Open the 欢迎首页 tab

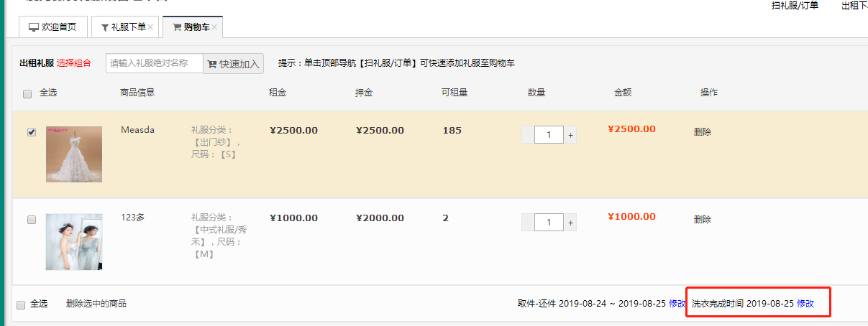click(53, 27)
